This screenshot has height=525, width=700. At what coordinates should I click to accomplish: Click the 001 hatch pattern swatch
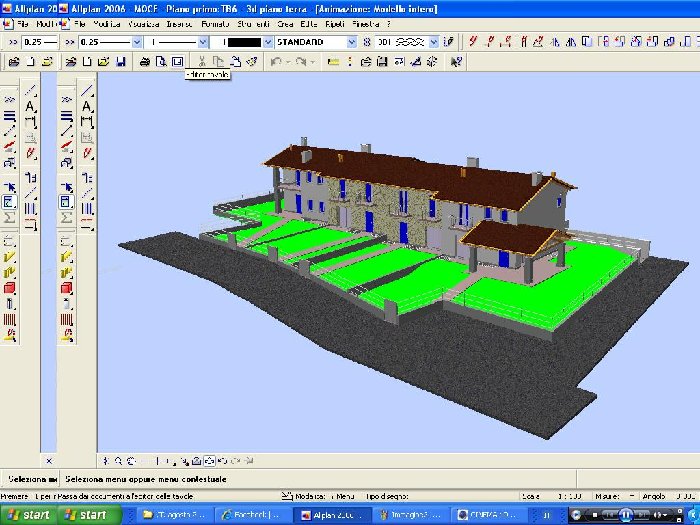tap(409, 42)
